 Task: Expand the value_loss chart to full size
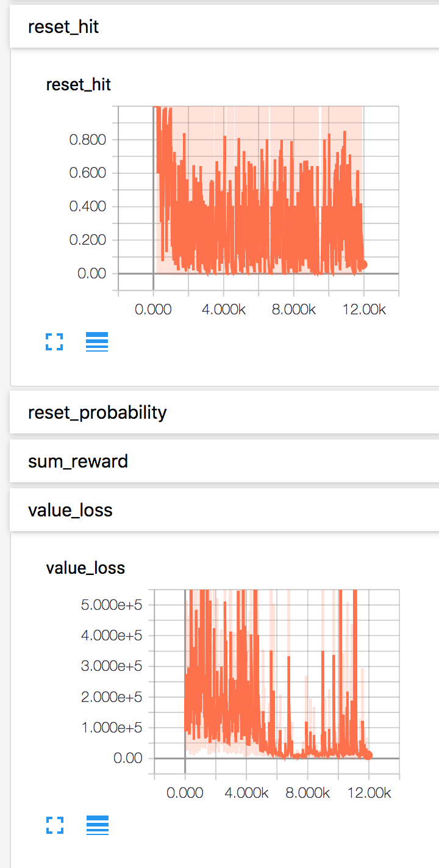coord(55,825)
